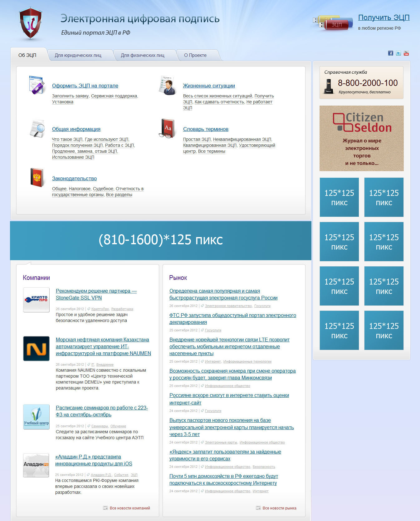Click the Аладдин РД logo thumbnail
This screenshot has height=521, width=420.
pos(36,465)
